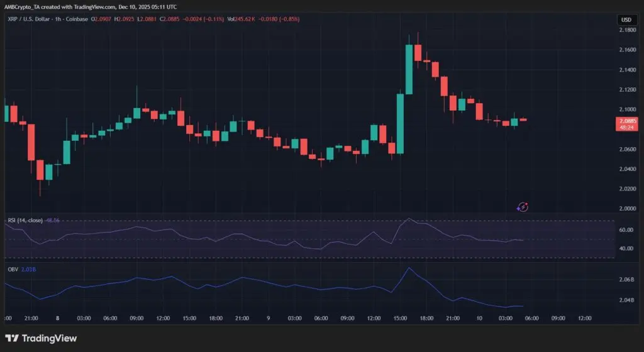This screenshot has width=644, height=352.
Task: Click the 15:00 time axis marker
Action: tap(400, 319)
